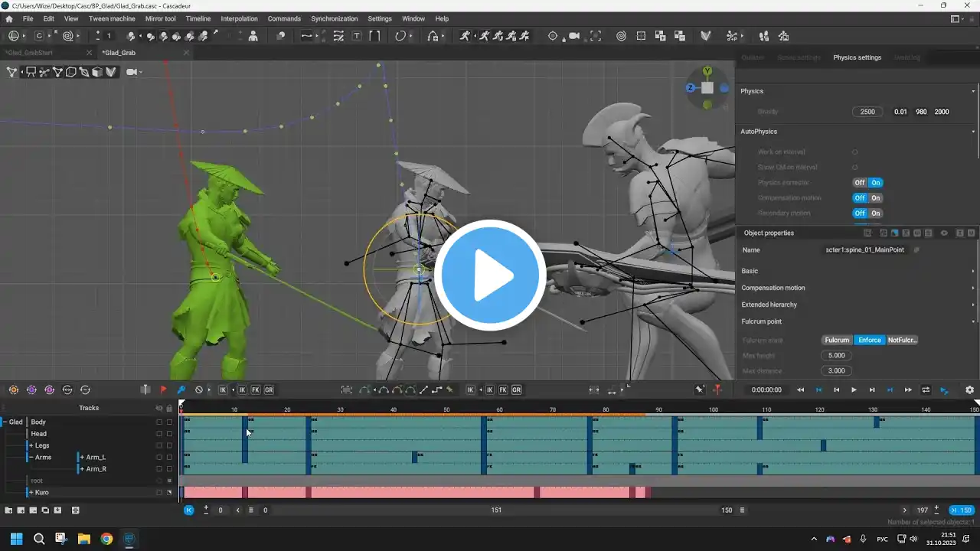Click the red flag icon above the tracks
Image resolution: width=980 pixels, height=551 pixels.
[163, 390]
